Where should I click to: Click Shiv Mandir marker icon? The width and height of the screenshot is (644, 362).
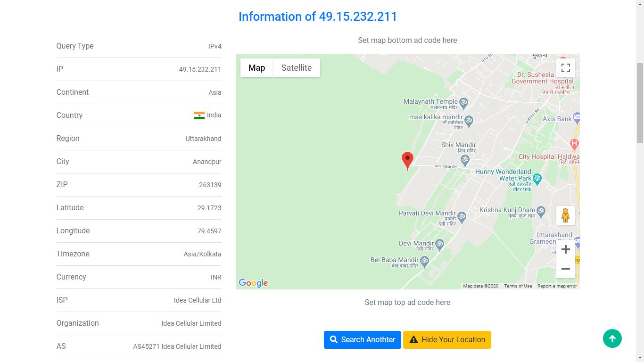click(x=465, y=161)
